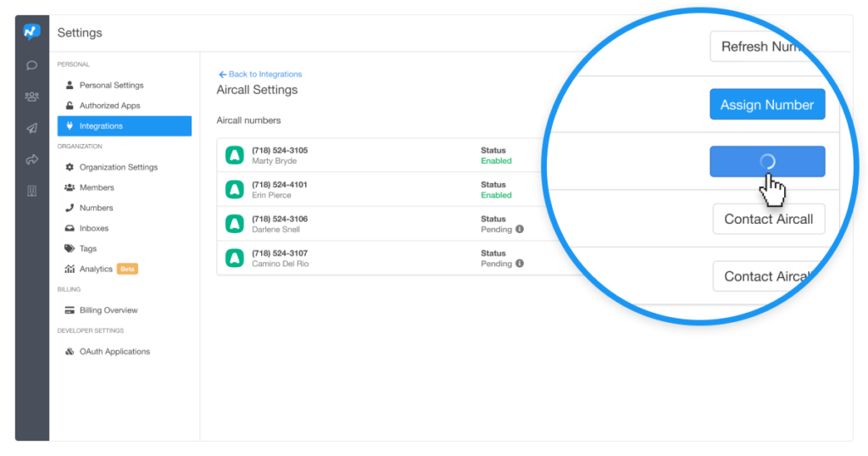The image size is (868, 456).
Task: Click the Billing Overview card icon
Action: [x=70, y=310]
